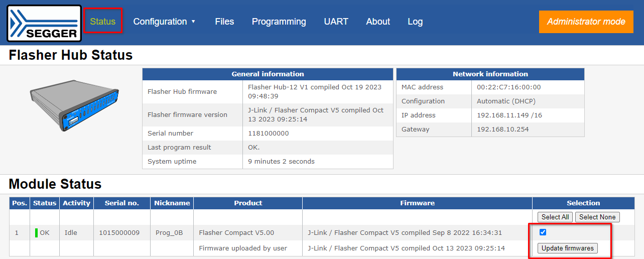Image resolution: width=644 pixels, height=259 pixels.
Task: Click the SEGGER logo icon
Action: pyautogui.click(x=44, y=23)
